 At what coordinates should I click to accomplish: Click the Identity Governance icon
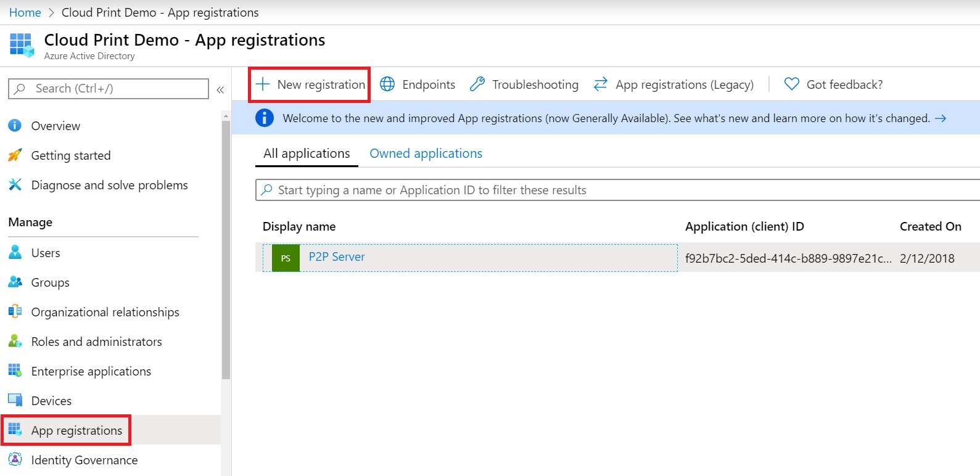coord(15,459)
